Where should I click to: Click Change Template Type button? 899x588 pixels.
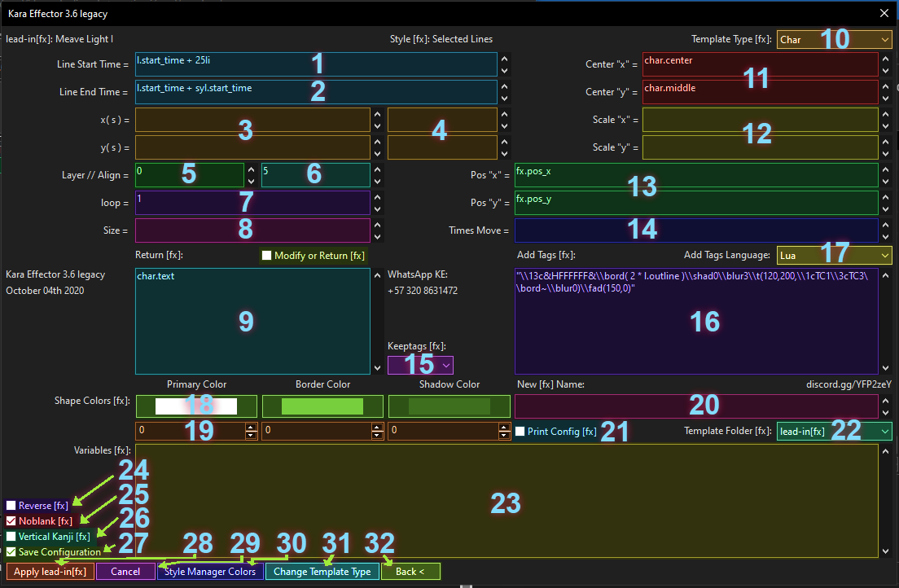coord(322,572)
